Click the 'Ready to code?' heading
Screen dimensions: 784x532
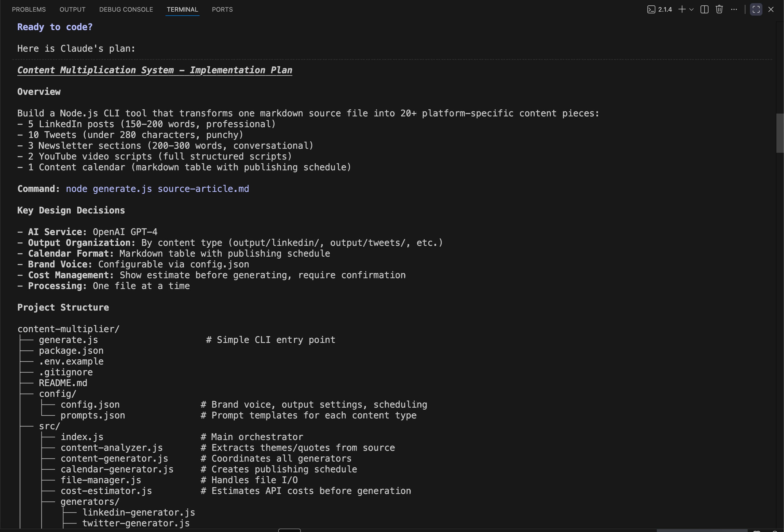point(55,27)
